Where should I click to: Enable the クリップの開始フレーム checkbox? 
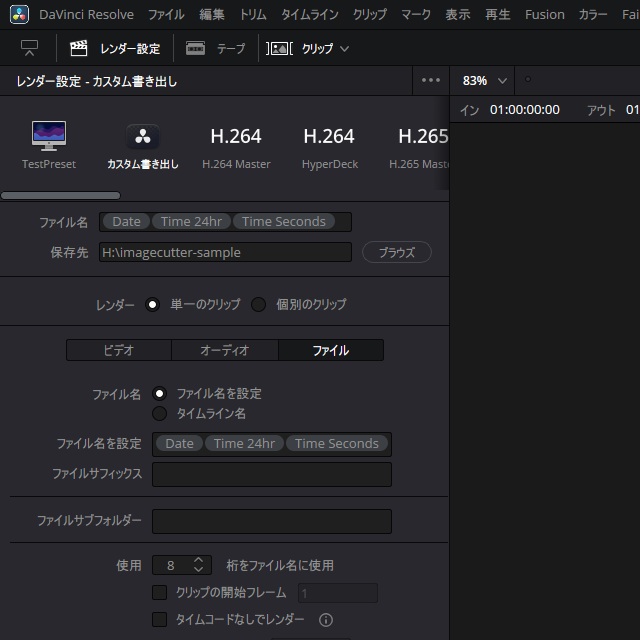159,593
